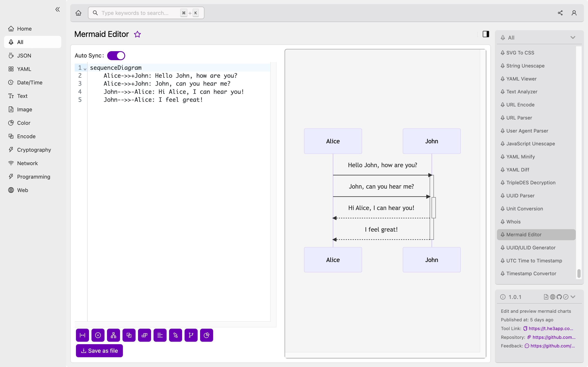
Task: Click the pie chart diagram icon
Action: (207, 335)
